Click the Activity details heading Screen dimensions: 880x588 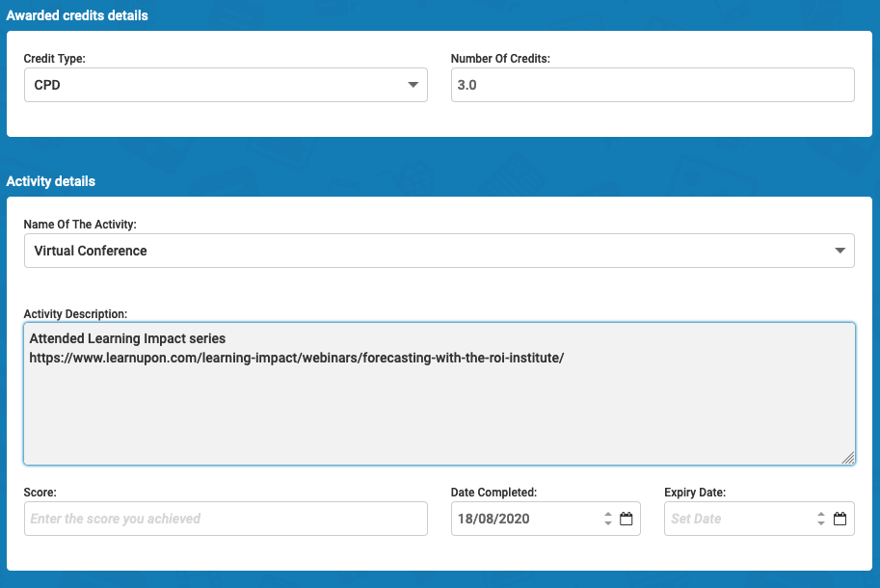point(50,182)
